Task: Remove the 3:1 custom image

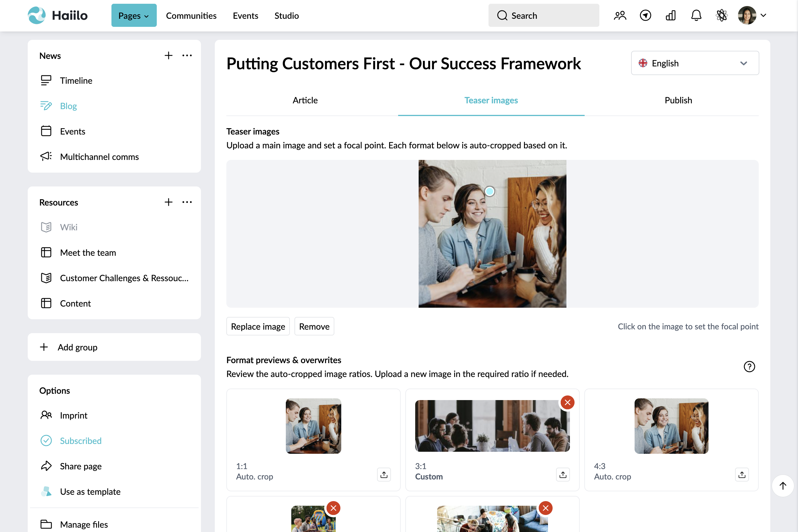Action: point(567,402)
